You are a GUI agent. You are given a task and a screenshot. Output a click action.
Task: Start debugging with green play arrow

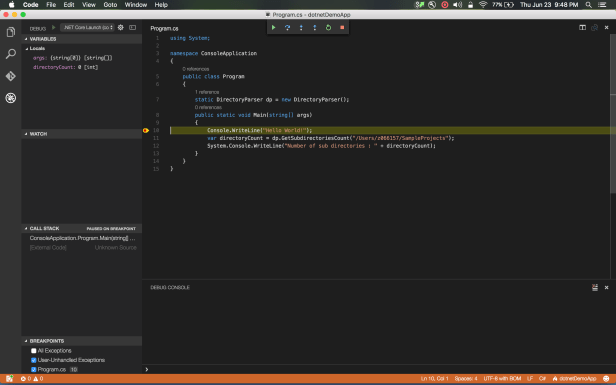(54, 28)
